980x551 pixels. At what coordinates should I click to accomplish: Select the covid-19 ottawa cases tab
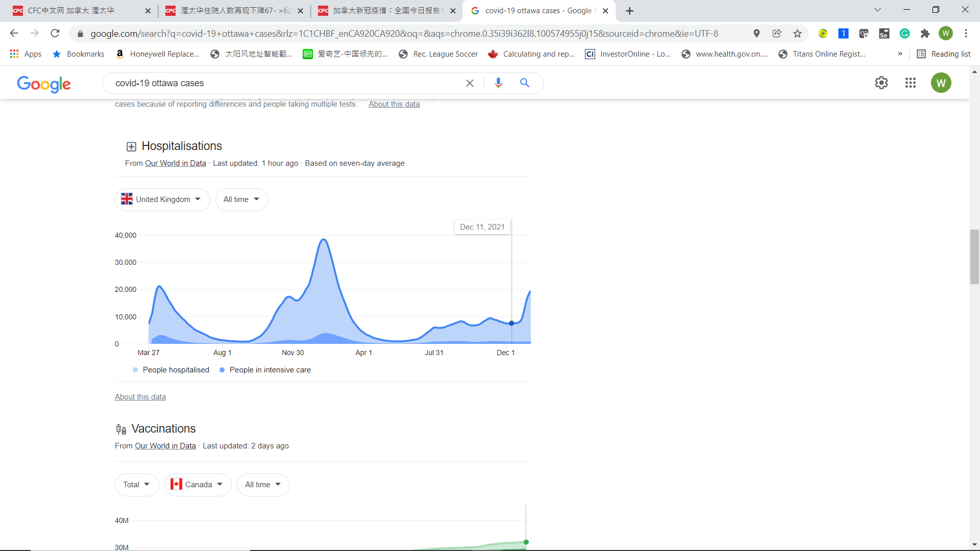tap(538, 11)
